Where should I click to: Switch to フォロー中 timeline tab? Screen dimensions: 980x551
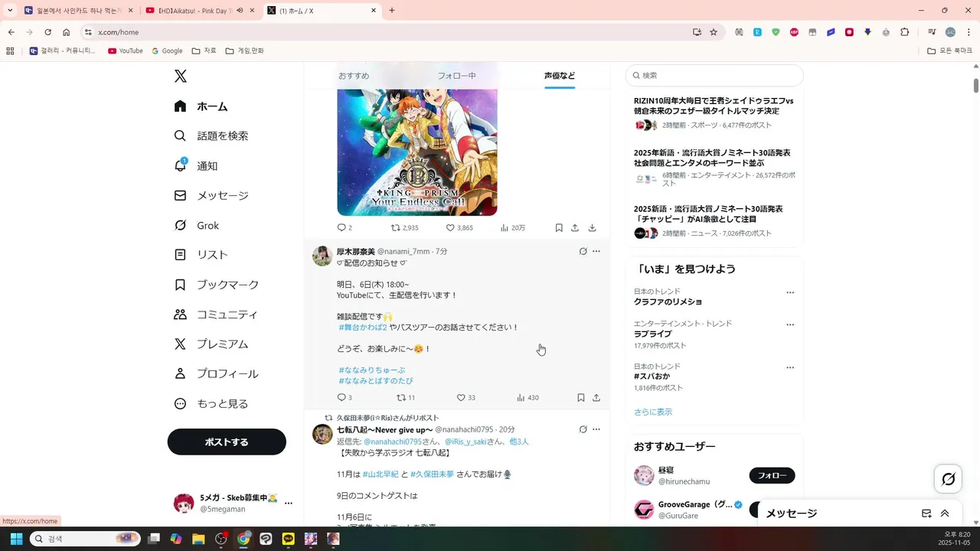[456, 76]
